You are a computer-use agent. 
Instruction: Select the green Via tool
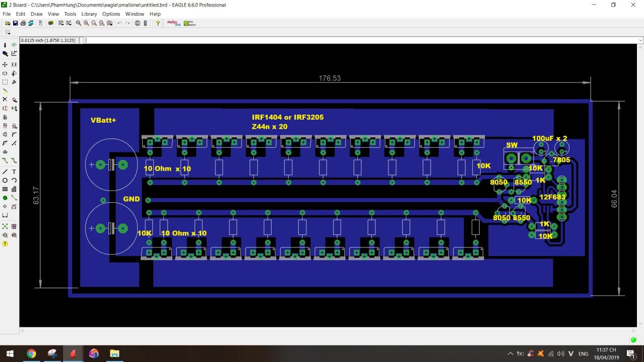point(5,198)
